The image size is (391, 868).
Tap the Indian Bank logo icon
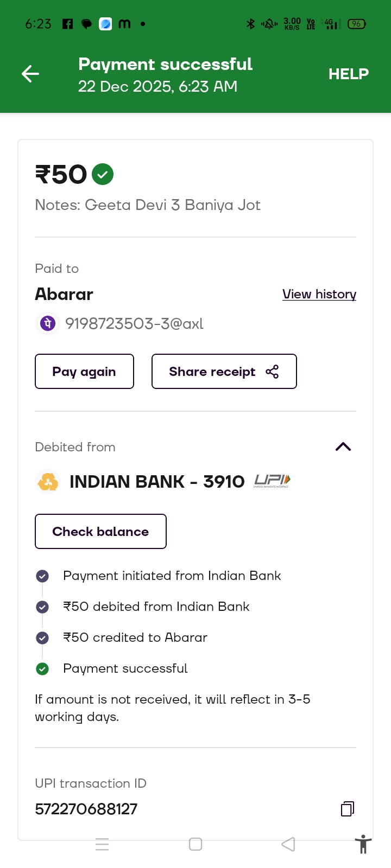point(48,482)
